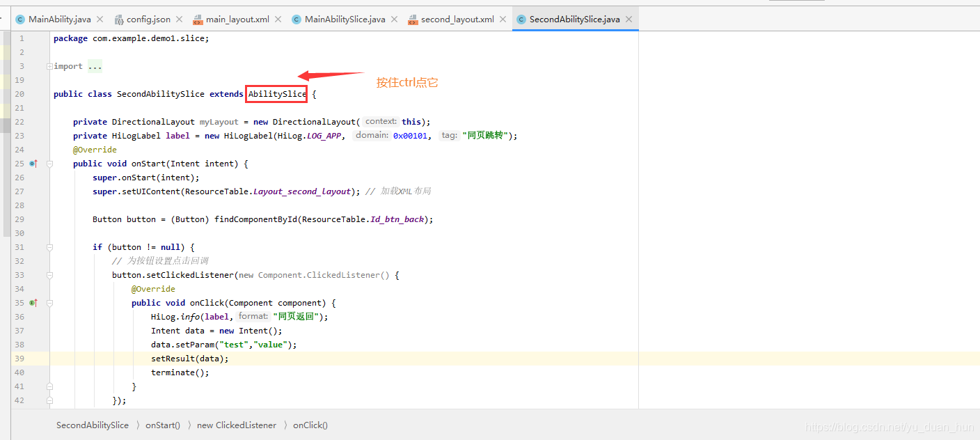Select the SecondAbilitySlice.java tab

point(574,19)
